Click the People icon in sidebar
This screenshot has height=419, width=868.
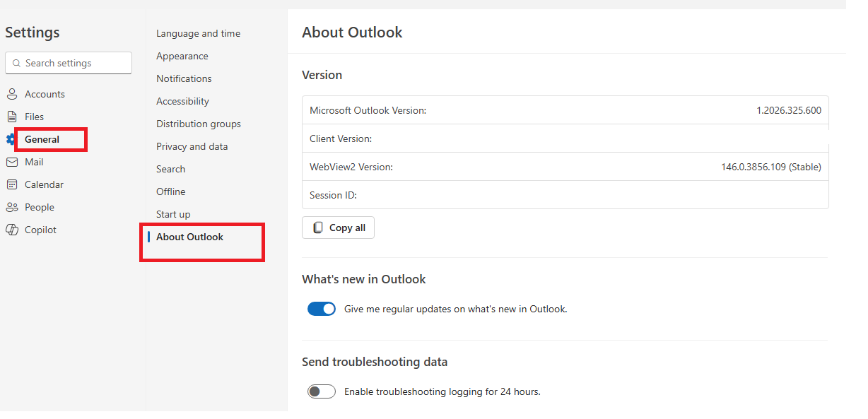[x=11, y=207]
